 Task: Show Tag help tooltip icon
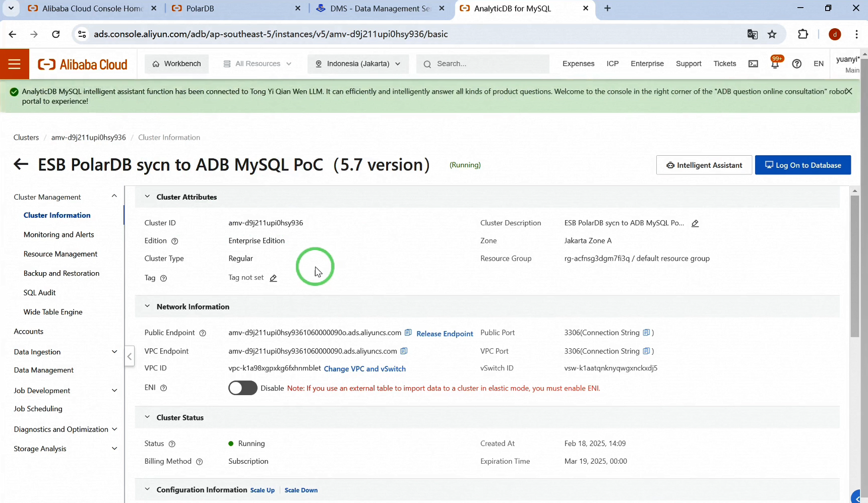click(163, 278)
